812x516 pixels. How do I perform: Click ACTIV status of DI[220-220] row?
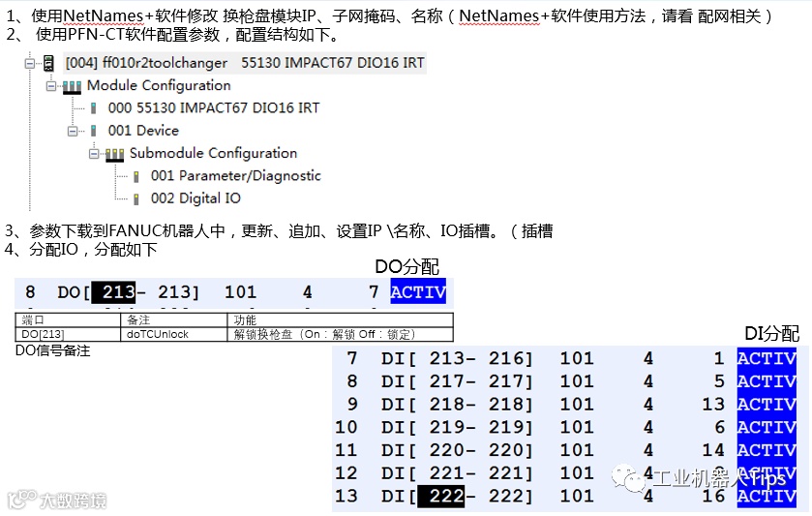point(767,450)
